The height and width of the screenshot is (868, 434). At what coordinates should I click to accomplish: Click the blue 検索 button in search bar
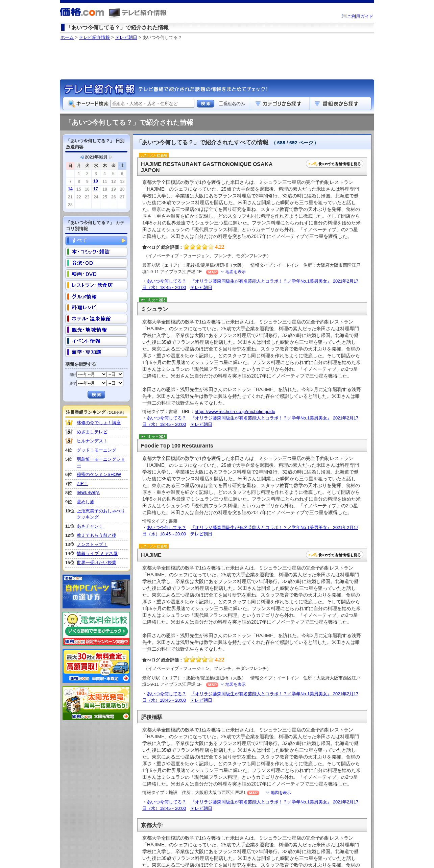tap(206, 104)
